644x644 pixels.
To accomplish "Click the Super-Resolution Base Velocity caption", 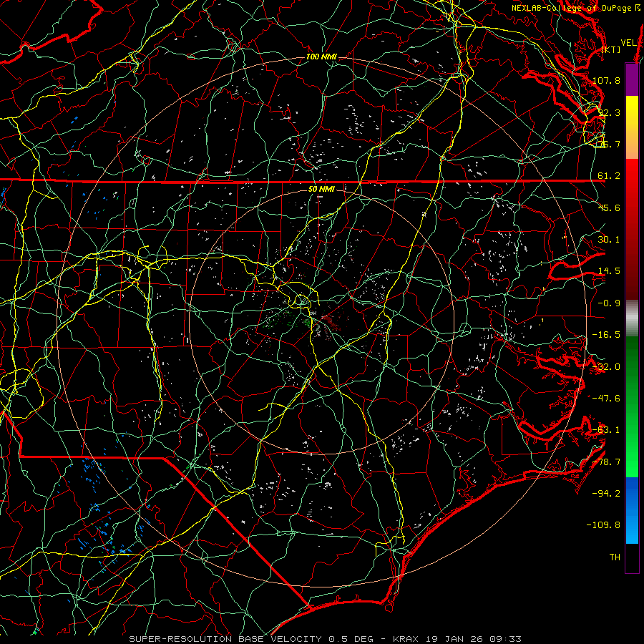I will [325, 639].
